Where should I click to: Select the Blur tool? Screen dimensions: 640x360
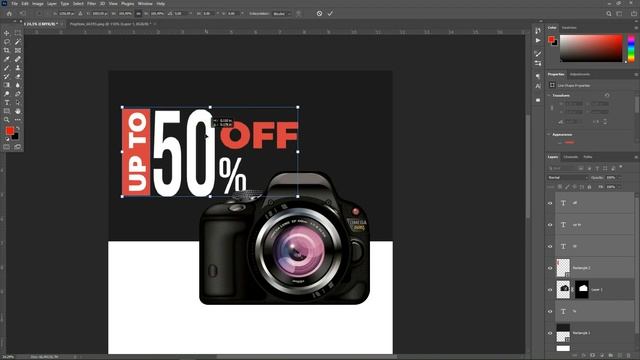[18, 85]
